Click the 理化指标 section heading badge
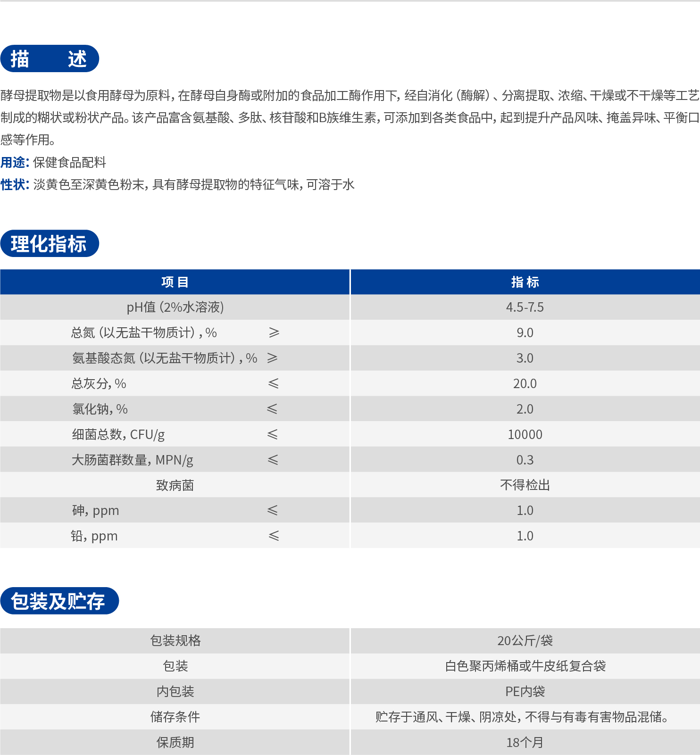The width and height of the screenshot is (700, 755). click(x=50, y=244)
